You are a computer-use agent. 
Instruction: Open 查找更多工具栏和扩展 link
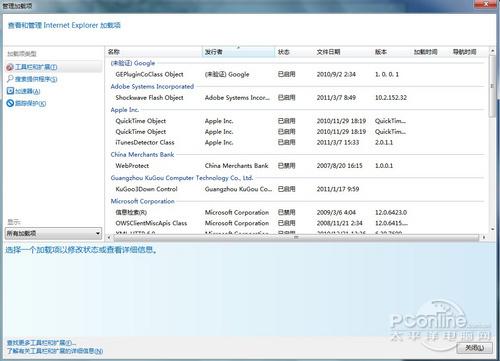[x=41, y=343]
